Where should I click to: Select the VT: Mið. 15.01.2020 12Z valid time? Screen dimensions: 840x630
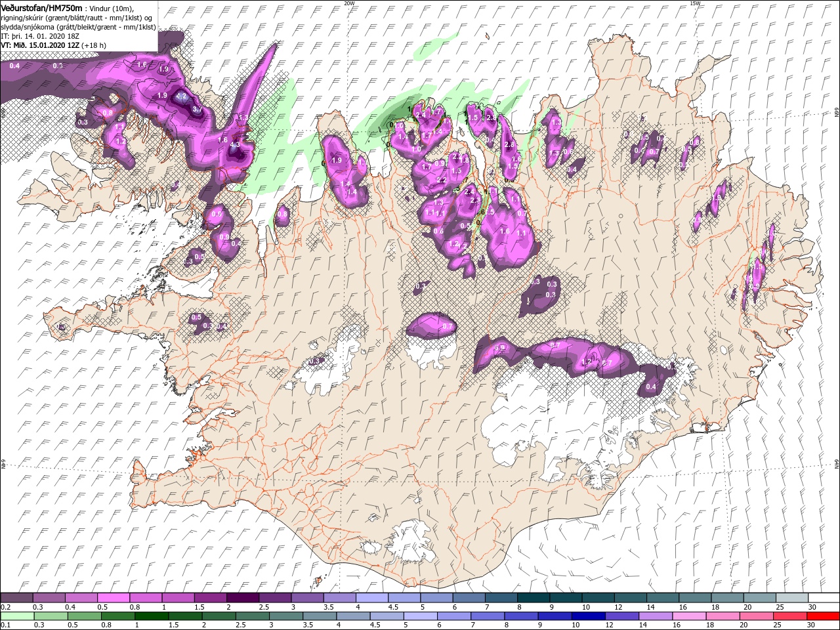click(x=40, y=45)
